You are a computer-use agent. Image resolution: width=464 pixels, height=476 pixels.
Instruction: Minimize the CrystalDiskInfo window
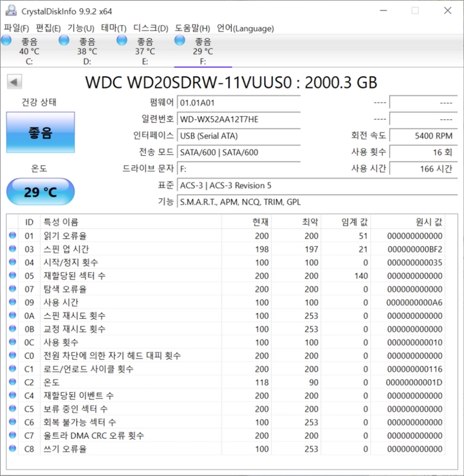coord(384,11)
